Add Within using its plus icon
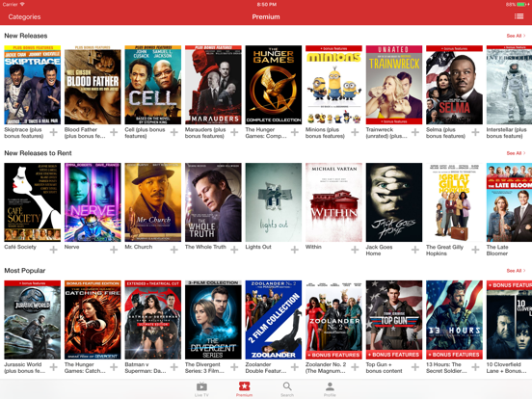 coord(355,250)
